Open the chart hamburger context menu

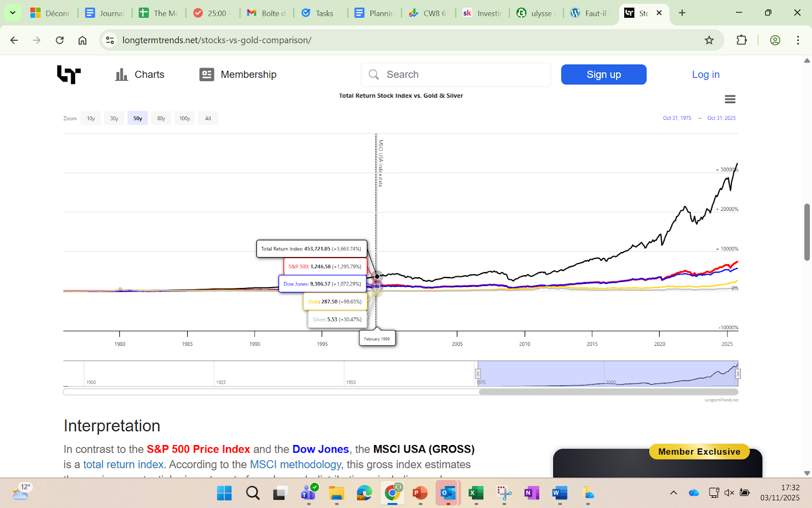click(x=730, y=99)
